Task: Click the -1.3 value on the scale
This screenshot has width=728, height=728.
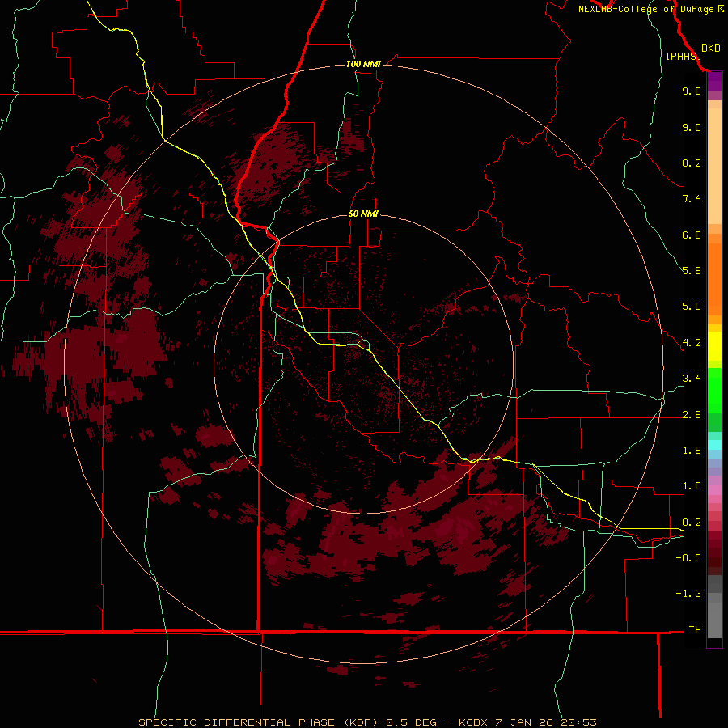Action: [688, 594]
